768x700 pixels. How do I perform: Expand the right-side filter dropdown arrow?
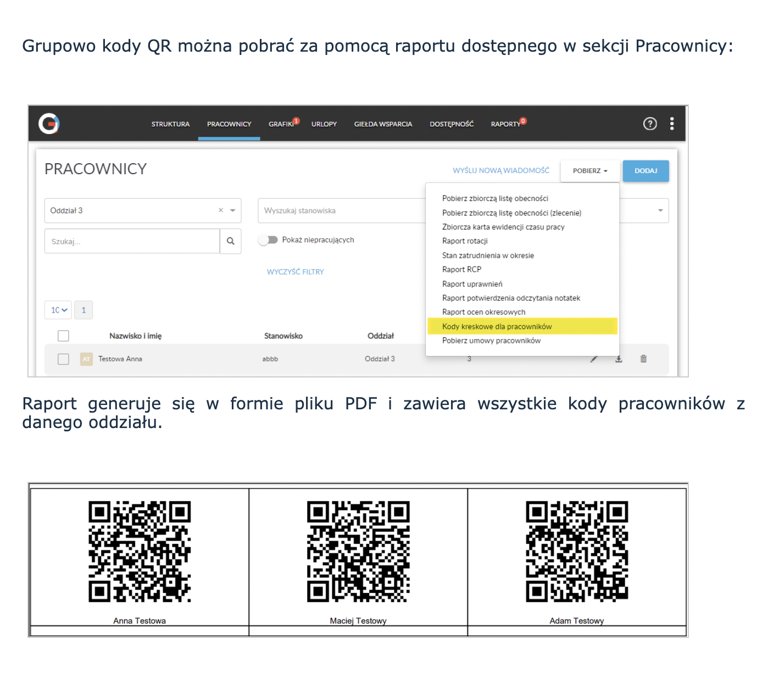tap(660, 210)
